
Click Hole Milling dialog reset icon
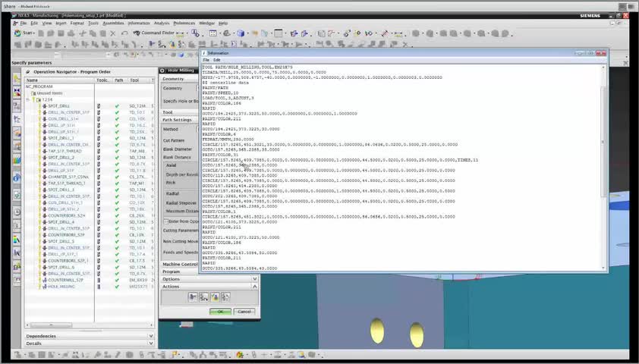[x=162, y=71]
